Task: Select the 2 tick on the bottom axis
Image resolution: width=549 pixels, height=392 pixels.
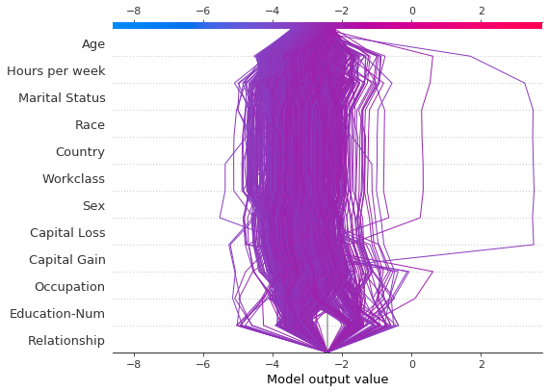Action: coord(482,364)
